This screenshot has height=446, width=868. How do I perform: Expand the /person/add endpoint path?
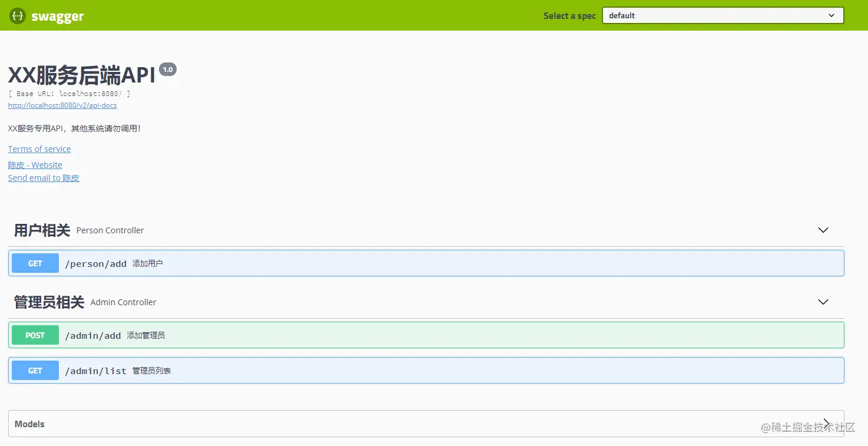click(x=95, y=263)
